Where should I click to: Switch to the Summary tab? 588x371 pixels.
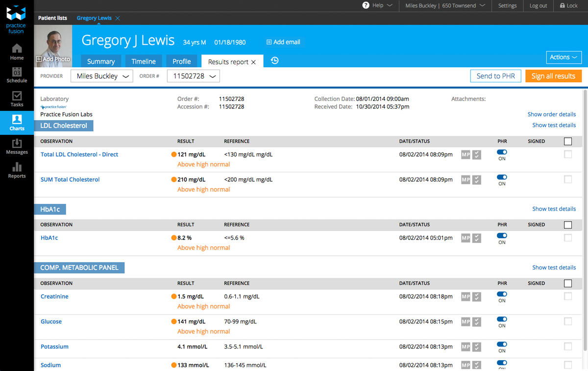101,61
